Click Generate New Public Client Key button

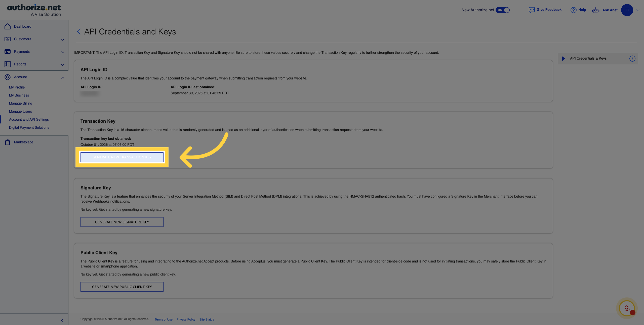[122, 287]
